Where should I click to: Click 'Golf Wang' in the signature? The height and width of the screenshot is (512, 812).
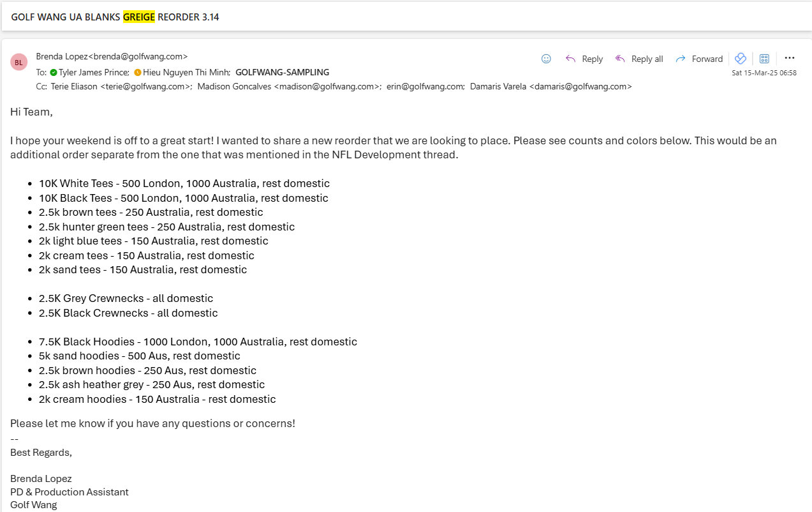[x=34, y=504]
